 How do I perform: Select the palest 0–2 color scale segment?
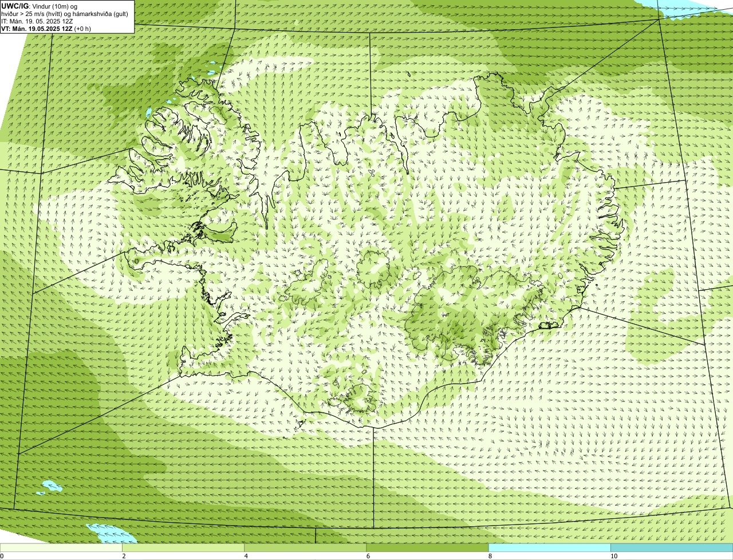point(61,548)
